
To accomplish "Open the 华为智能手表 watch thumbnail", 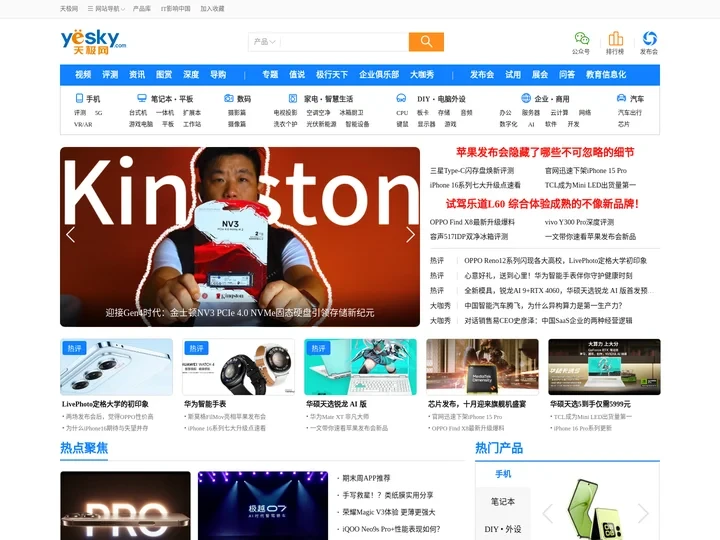I will tap(238, 367).
